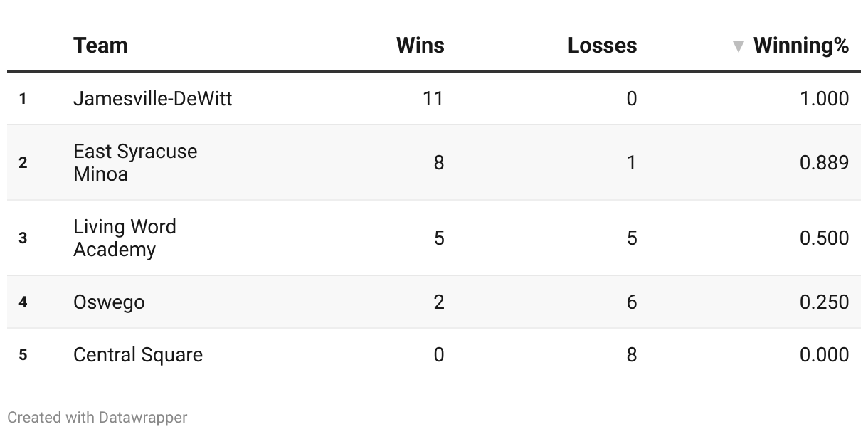Viewport: 868px width, 434px height.
Task: Sort table by Losses column header
Action: tap(603, 46)
